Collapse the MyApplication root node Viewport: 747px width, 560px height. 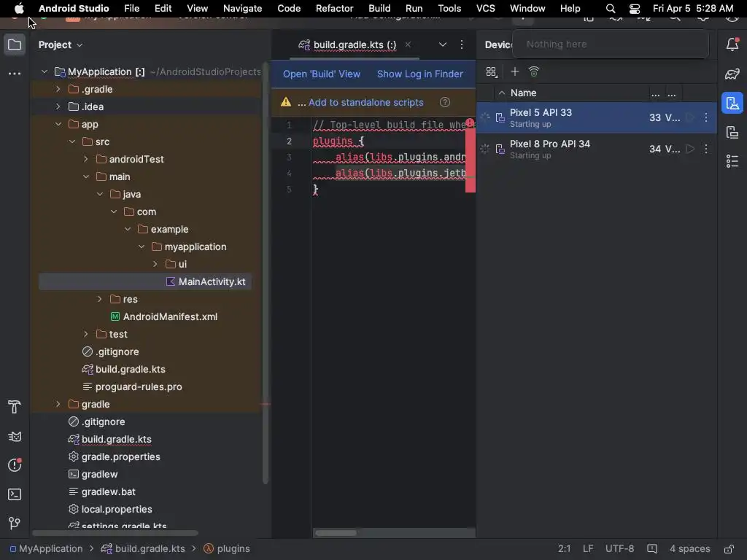click(x=44, y=72)
